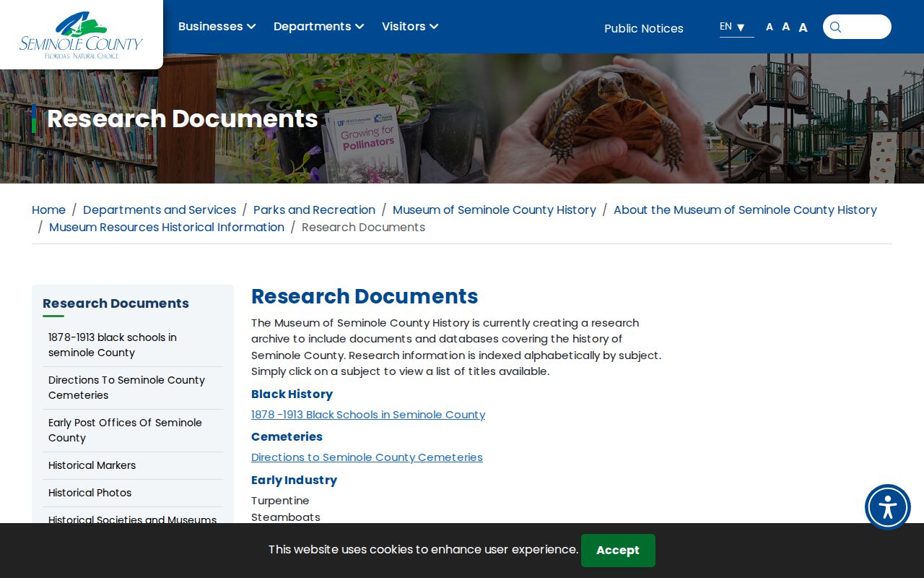Screen dimensions: 924x578
Task: Navigate to Parks and Recreation breadcrumb
Action: coord(314,210)
